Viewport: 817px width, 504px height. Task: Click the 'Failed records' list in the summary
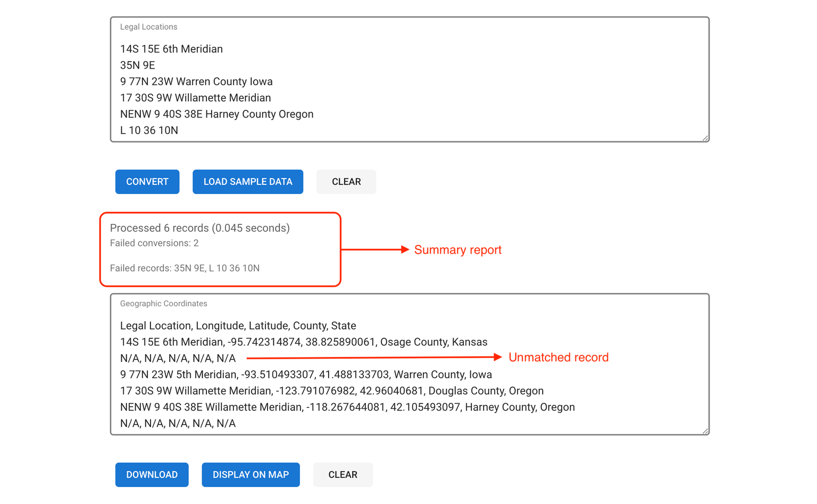185,268
